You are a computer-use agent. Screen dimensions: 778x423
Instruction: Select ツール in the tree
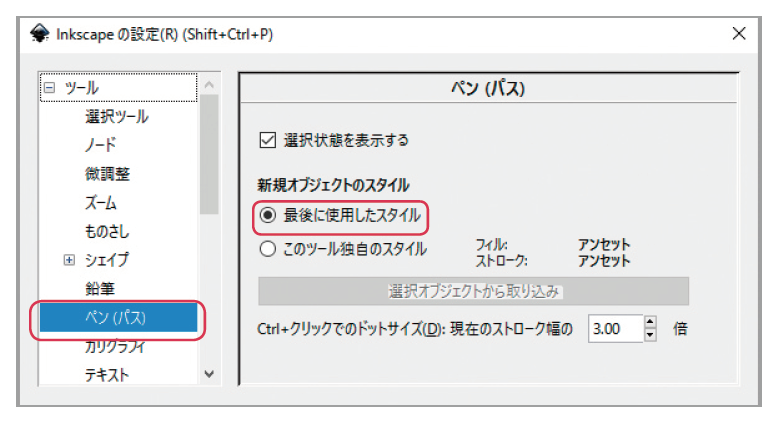pos(81,88)
